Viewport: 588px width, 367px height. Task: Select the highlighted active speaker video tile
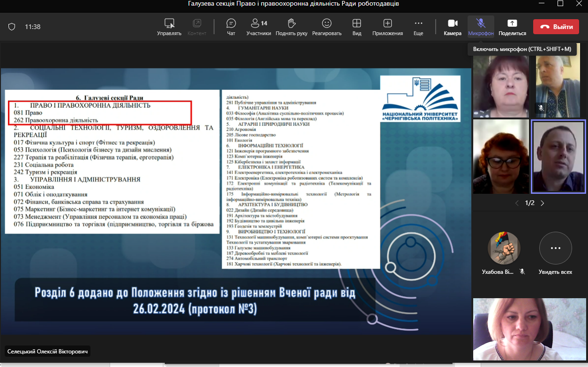point(558,156)
